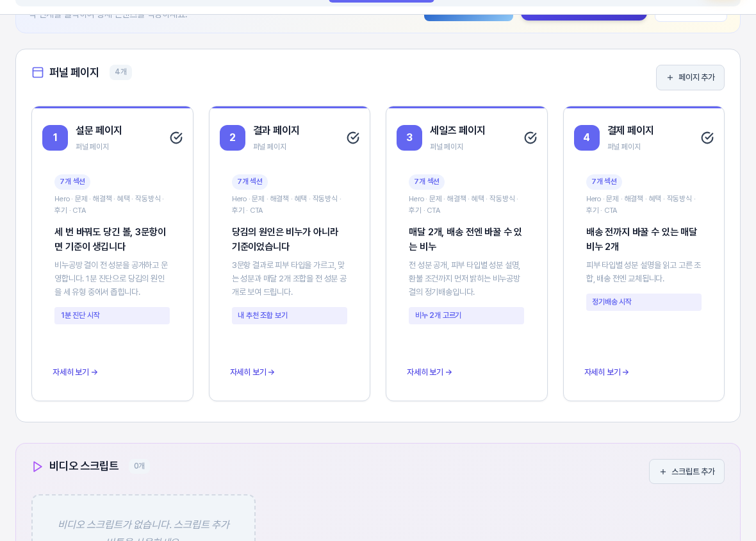Select the 결제 페이지 card title
Image resolution: width=756 pixels, height=541 pixels.
pyautogui.click(x=630, y=131)
